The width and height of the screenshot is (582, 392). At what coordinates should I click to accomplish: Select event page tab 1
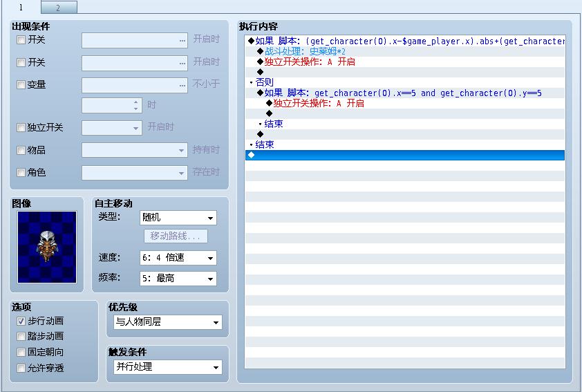point(21,7)
